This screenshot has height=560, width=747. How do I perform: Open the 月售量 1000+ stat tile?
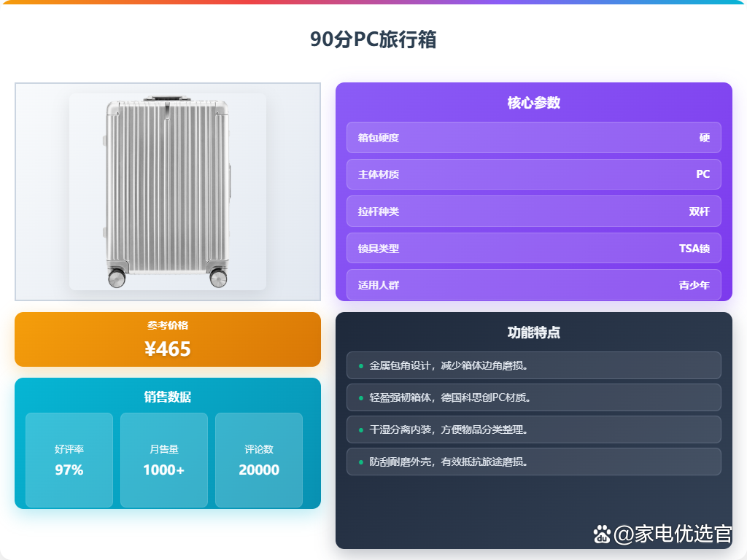164,460
